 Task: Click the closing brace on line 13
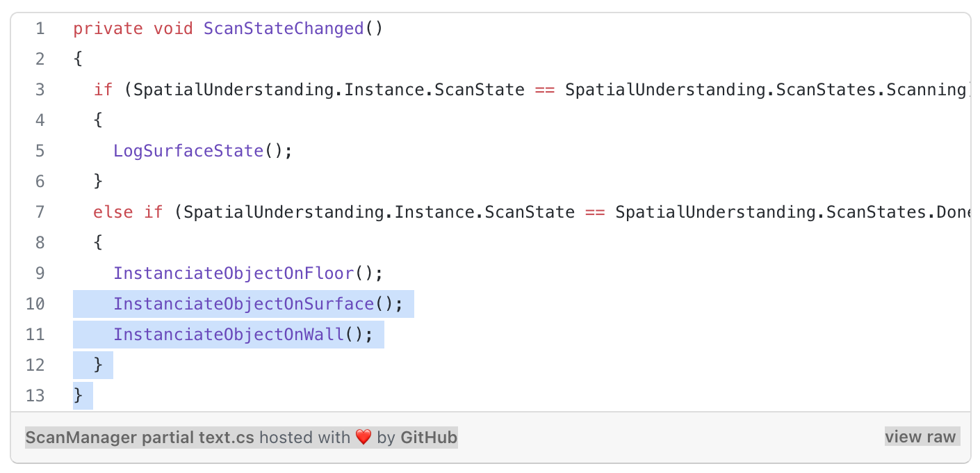pyautogui.click(x=78, y=396)
